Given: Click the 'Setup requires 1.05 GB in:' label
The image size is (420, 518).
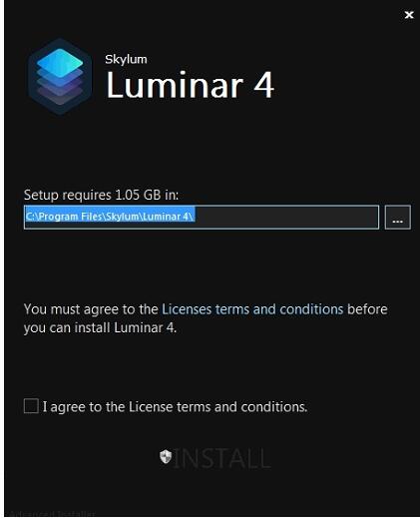Looking at the screenshot, I should 101,195.
